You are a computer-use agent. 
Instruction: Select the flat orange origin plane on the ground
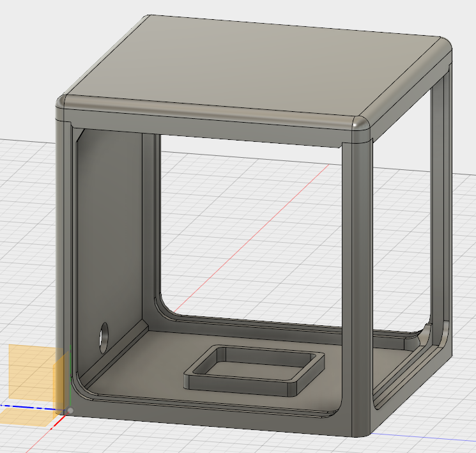29,417
